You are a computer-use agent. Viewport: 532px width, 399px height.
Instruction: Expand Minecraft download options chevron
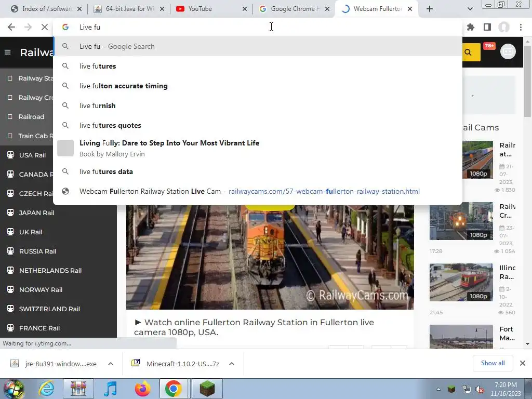click(232, 364)
